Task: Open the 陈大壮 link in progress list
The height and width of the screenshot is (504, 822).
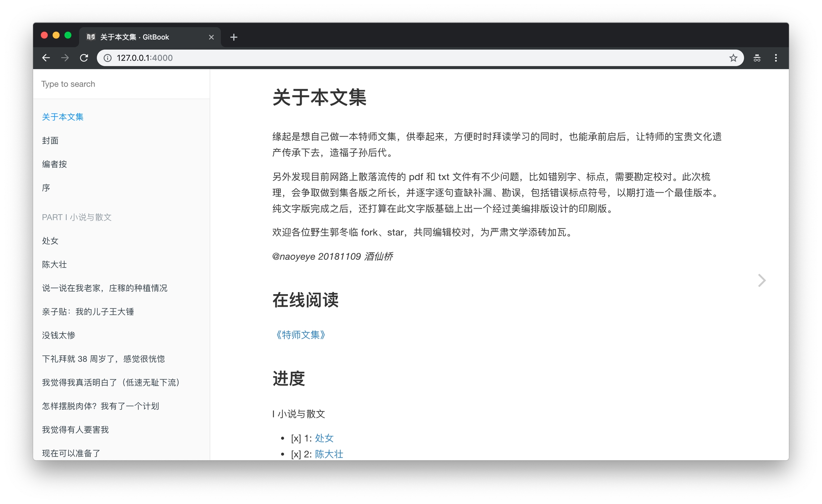Action: coord(329,454)
